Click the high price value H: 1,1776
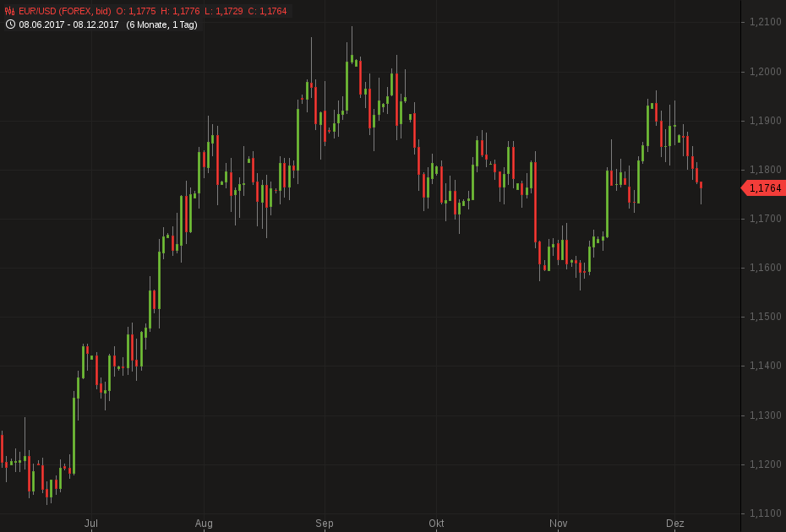This screenshot has height=532, width=786. (183, 11)
